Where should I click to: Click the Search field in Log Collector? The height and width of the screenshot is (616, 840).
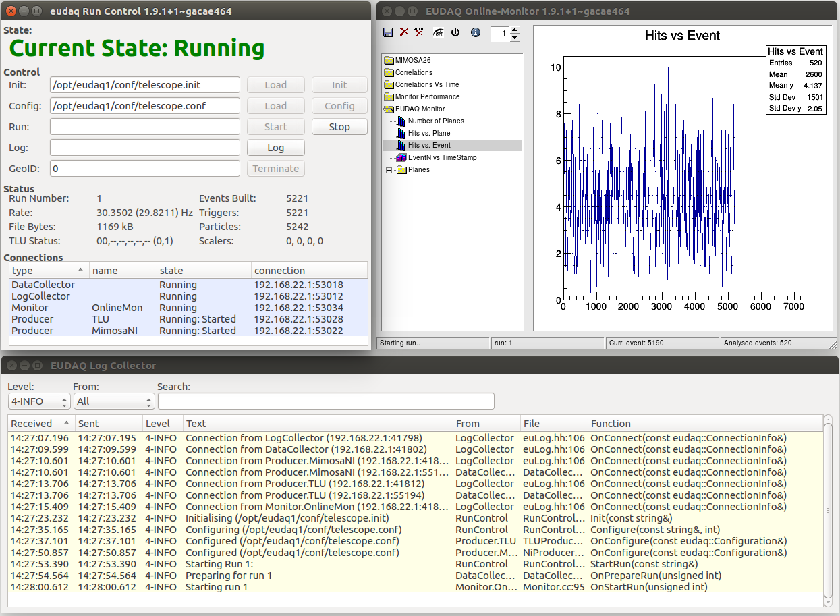coord(326,401)
